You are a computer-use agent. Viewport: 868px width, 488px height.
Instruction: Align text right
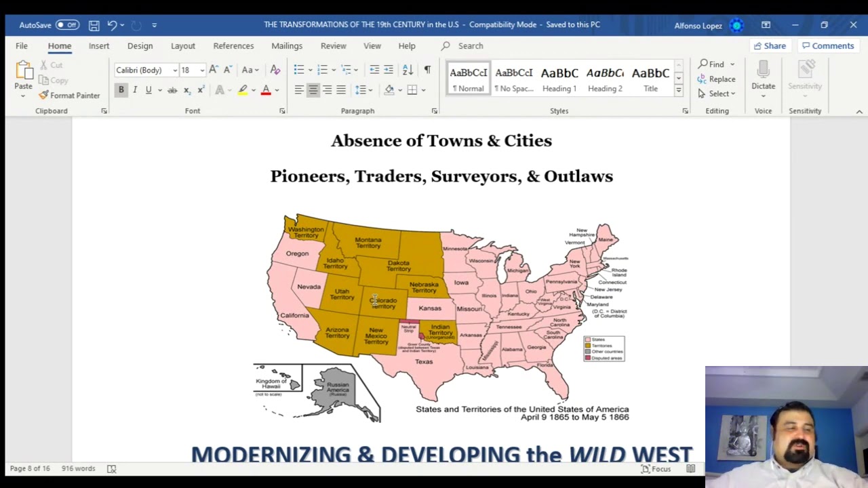pos(328,90)
